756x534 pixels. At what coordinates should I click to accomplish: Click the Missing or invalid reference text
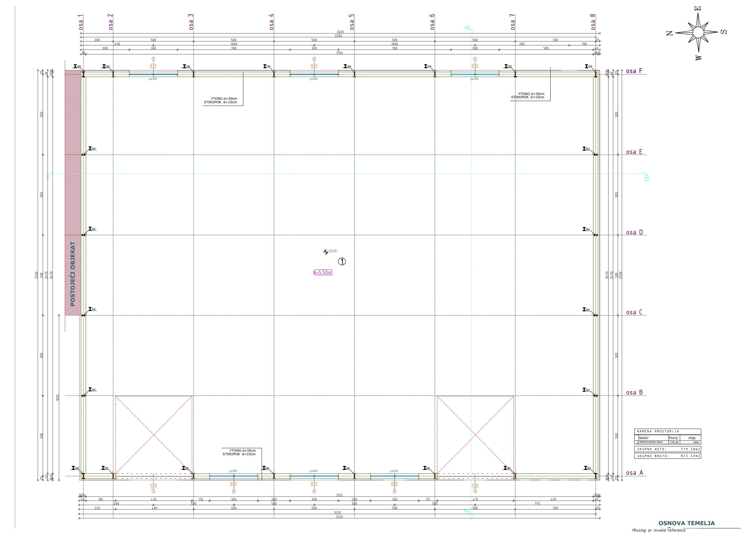(x=659, y=530)
